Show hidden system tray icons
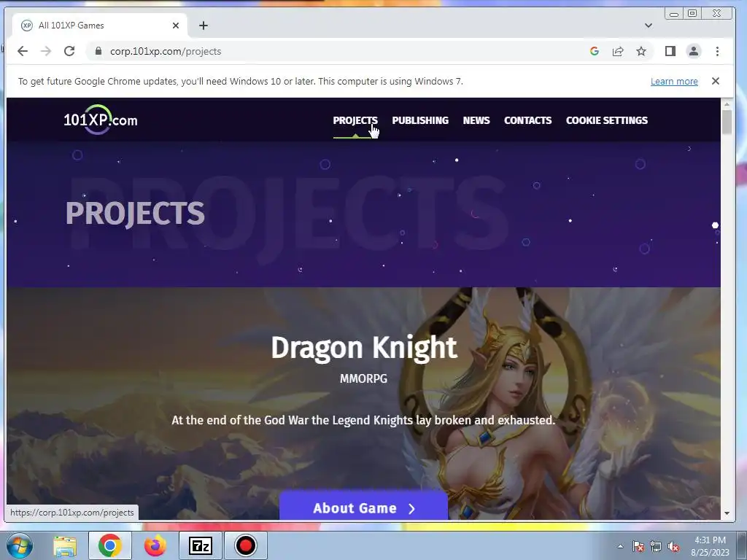This screenshot has height=560, width=747. pyautogui.click(x=620, y=546)
